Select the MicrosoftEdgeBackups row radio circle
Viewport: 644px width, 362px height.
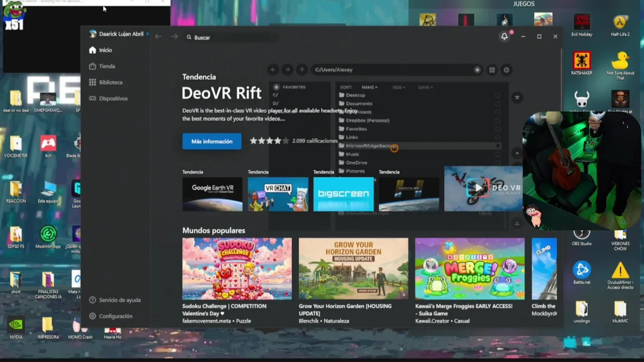498,146
